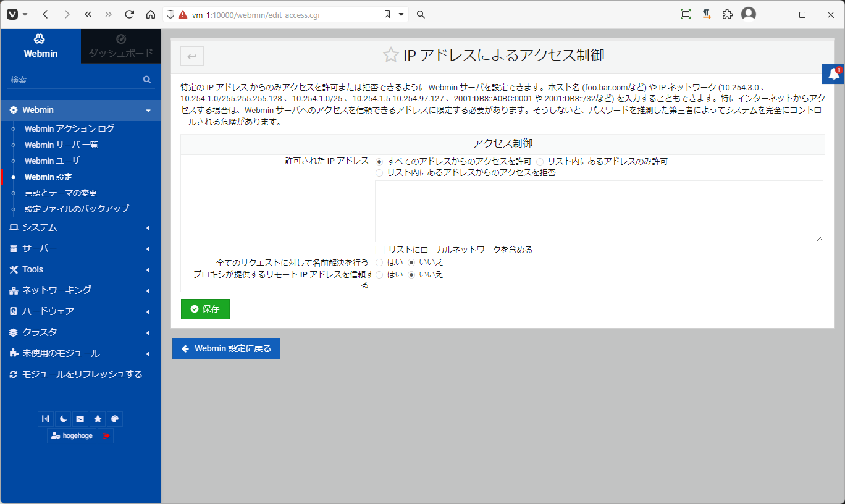Open Webmin サーバ一覧
The height and width of the screenshot is (504, 845).
tap(62, 145)
